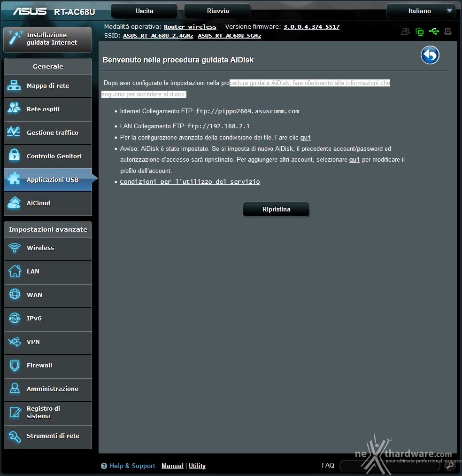This screenshot has width=462, height=476.
Task: Click the Riavvia reboot button
Action: coord(218,11)
